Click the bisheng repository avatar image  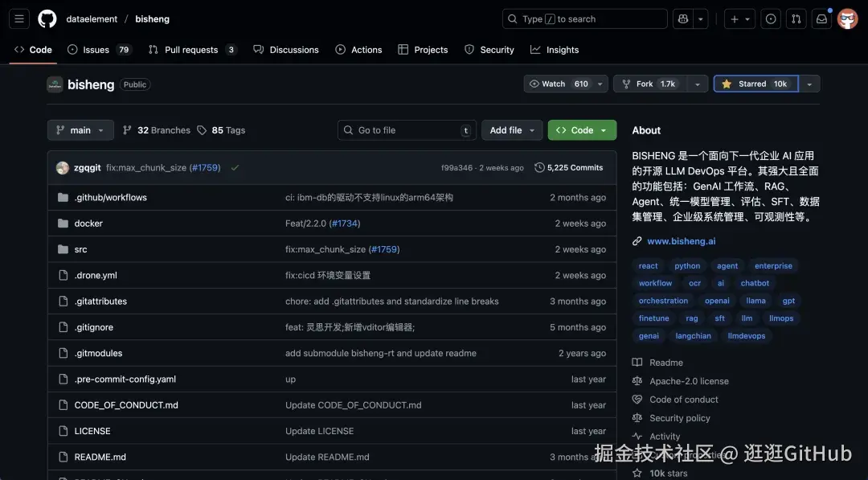coord(55,84)
